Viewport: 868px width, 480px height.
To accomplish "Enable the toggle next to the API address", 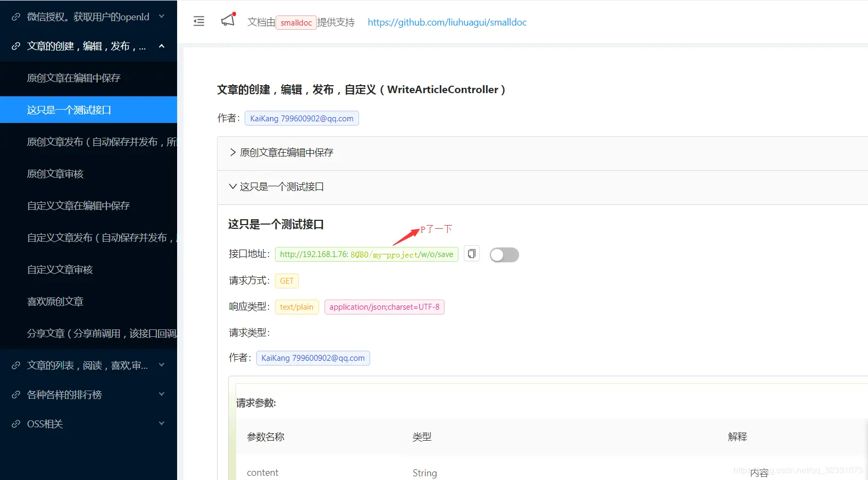I will [504, 255].
